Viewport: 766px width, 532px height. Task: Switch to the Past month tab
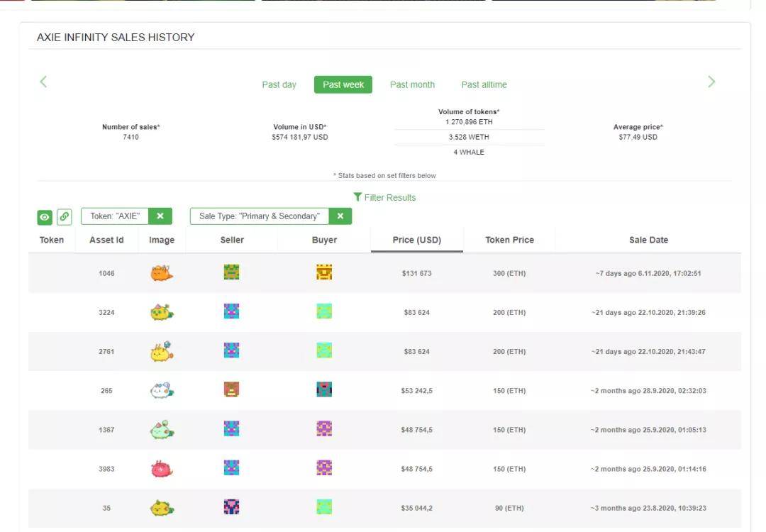412,84
